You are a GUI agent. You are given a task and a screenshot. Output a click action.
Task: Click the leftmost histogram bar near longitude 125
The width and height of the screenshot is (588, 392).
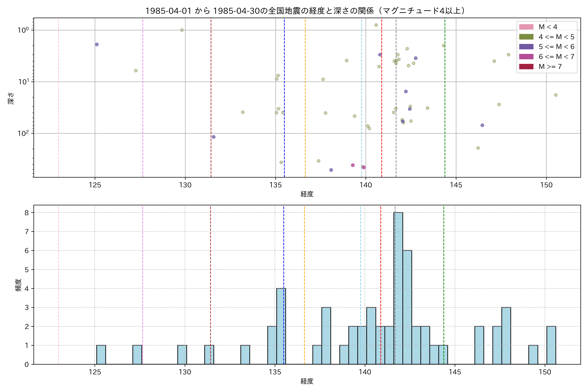(101, 354)
